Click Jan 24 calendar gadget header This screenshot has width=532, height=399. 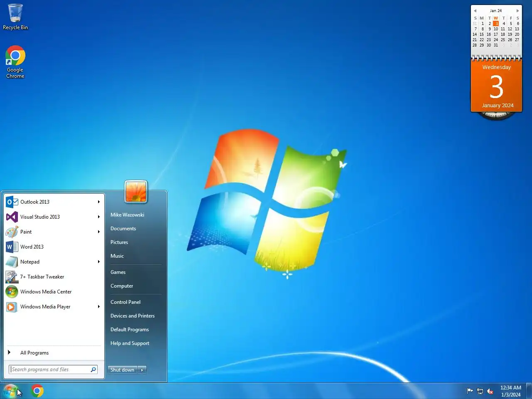click(x=496, y=11)
